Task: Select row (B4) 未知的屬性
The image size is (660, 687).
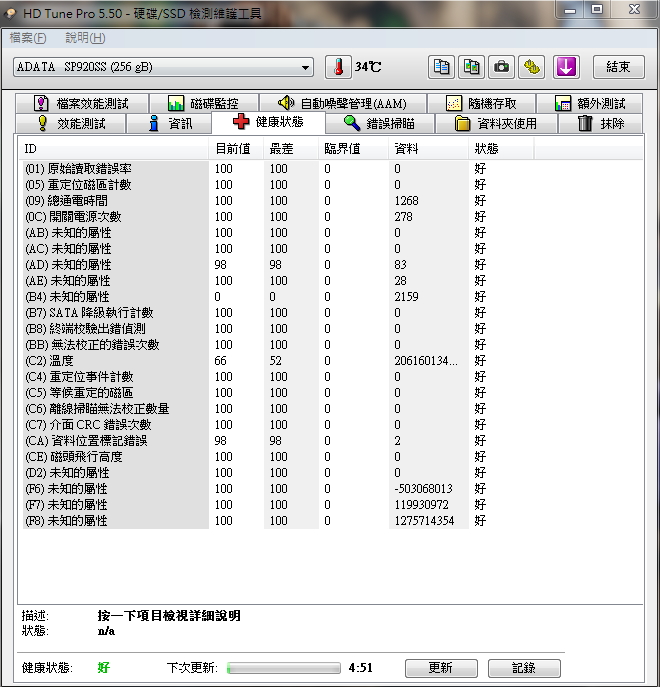Action: point(279,297)
